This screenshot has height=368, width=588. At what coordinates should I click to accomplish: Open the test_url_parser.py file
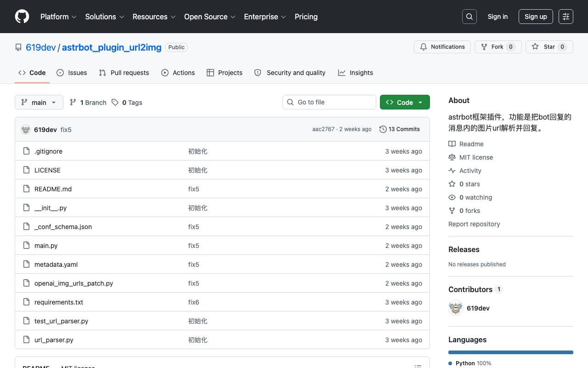[61, 321]
